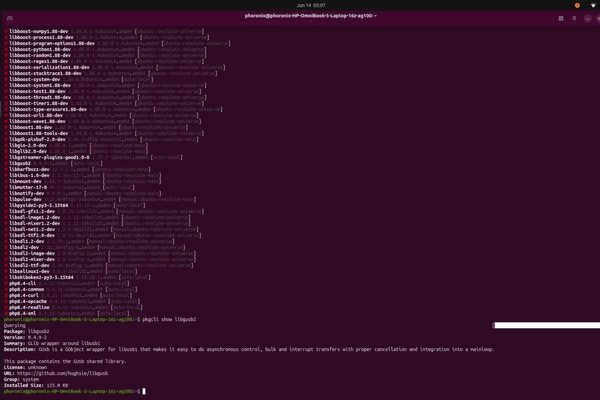
Task: Click the php8.4-cli package row
Action: 69,284
